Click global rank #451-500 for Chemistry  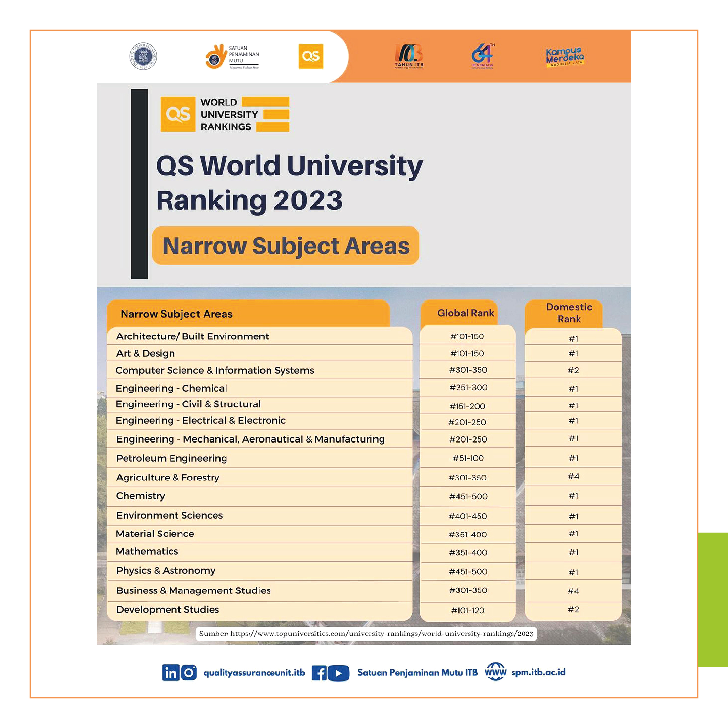click(469, 497)
